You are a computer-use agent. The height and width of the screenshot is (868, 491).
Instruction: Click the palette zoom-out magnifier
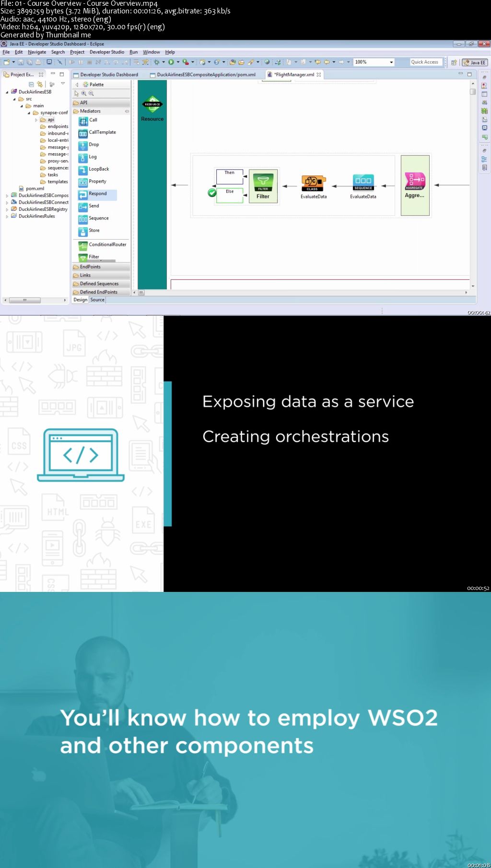(91, 93)
